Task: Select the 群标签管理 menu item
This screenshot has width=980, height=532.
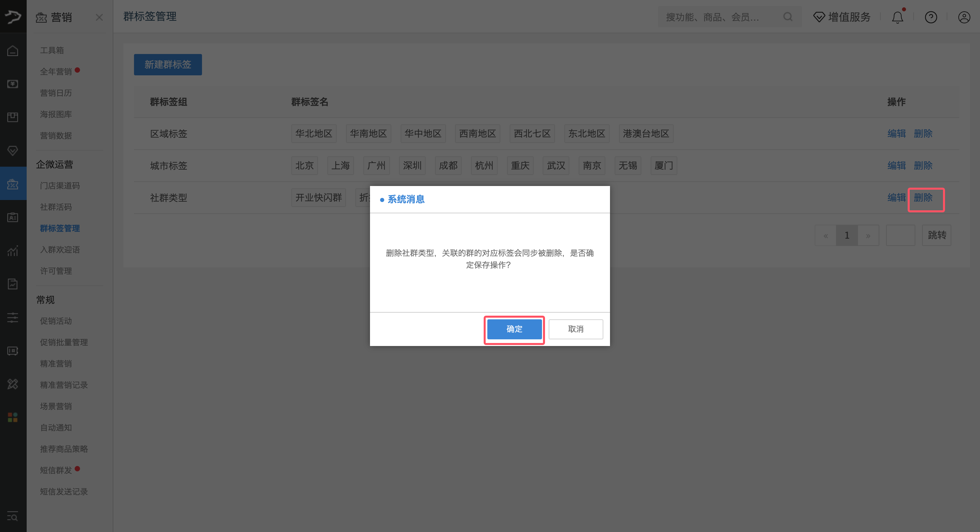Action: click(x=60, y=228)
